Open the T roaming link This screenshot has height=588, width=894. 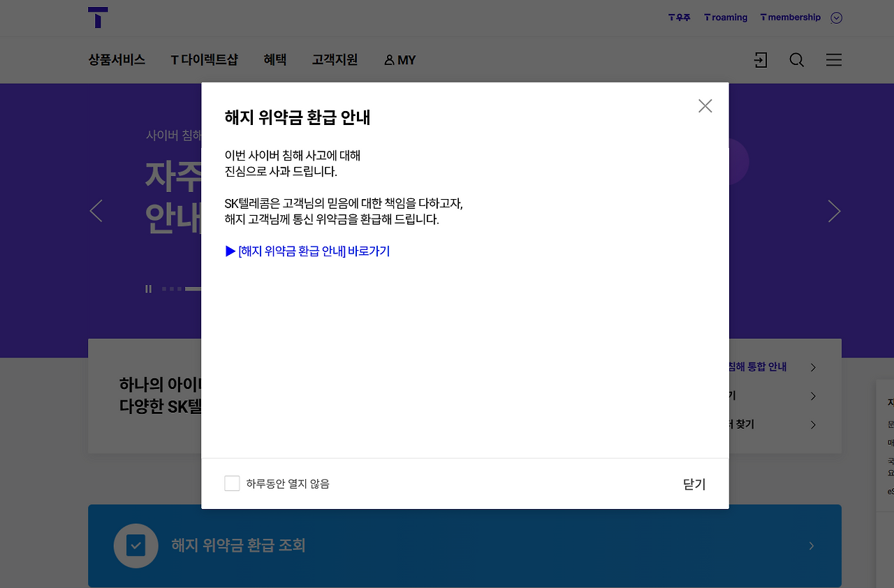click(x=726, y=17)
